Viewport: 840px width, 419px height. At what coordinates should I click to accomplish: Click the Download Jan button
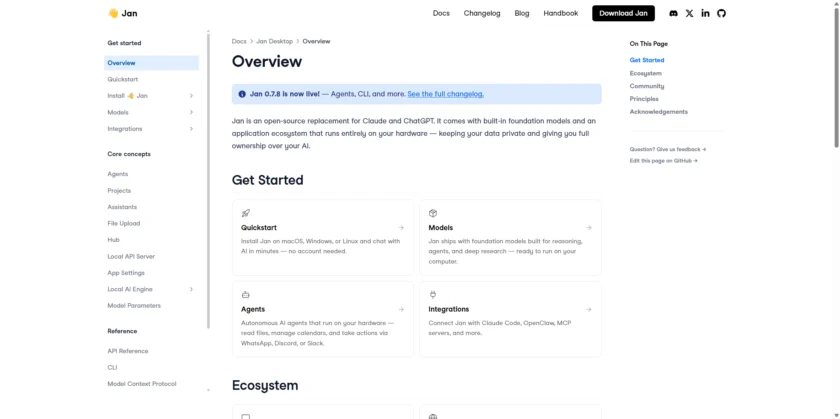pyautogui.click(x=623, y=13)
